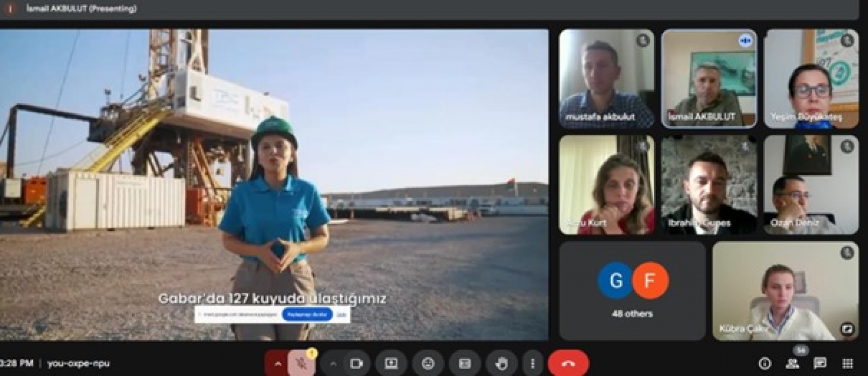Open the emoji reactions icon

pyautogui.click(x=428, y=364)
